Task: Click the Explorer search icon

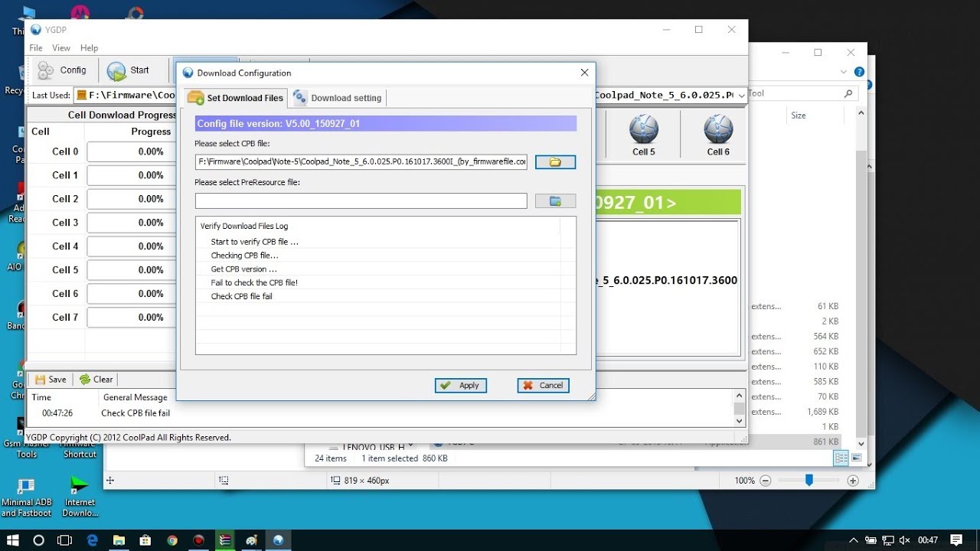Action: coord(848,94)
